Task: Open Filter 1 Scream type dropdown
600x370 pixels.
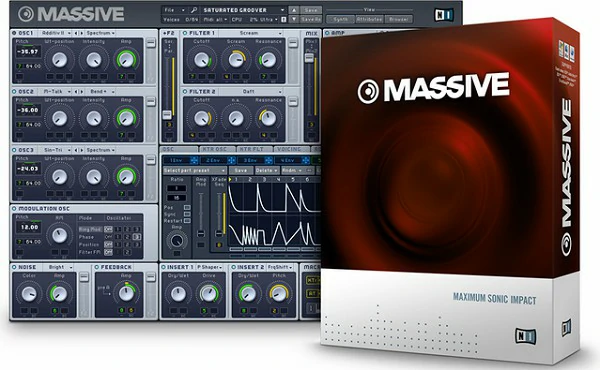Action: (x=250, y=33)
